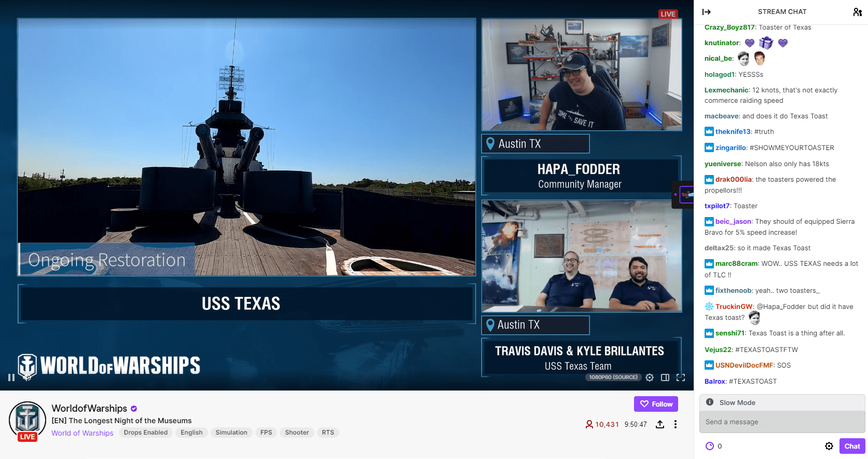Screen dimensions: 868x459
Task: Share the stream using the share icon
Action: pyautogui.click(x=660, y=424)
